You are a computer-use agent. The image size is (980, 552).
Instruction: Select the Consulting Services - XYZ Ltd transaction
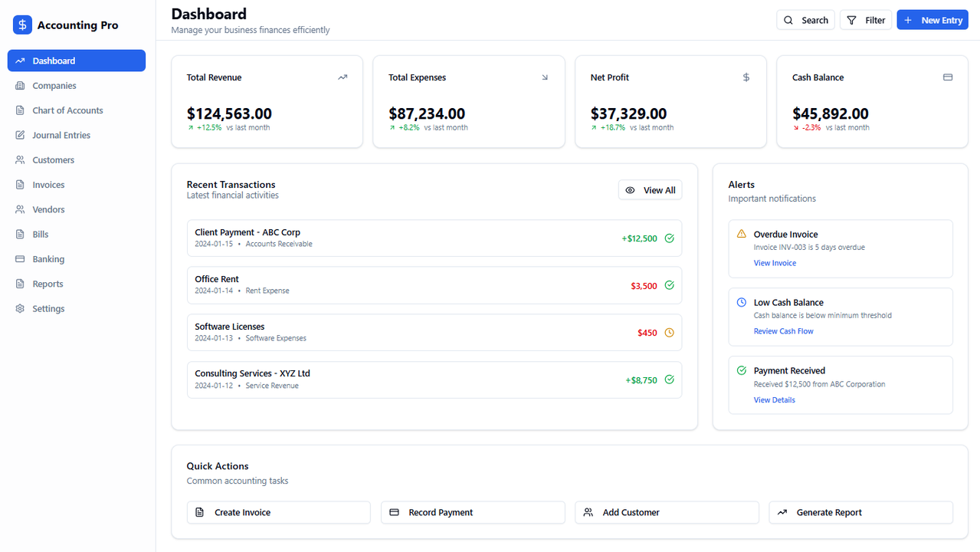(434, 379)
